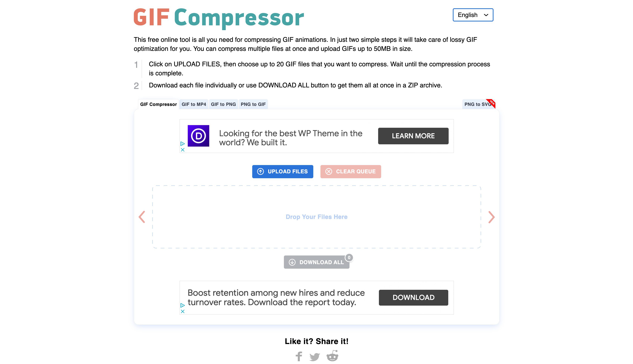Click the LEARN MORE button in ad

coord(413,135)
